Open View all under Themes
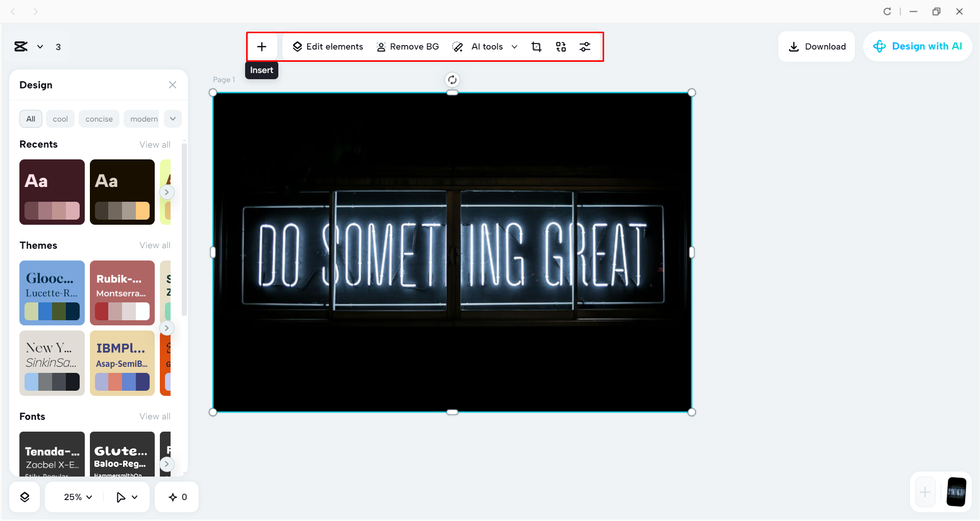Image resolution: width=980 pixels, height=521 pixels. click(155, 245)
